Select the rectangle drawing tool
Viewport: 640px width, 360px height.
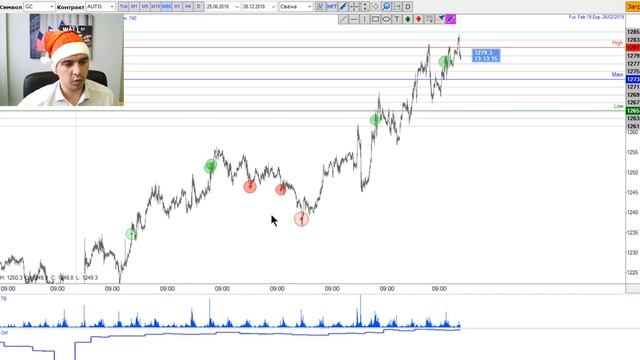[375, 19]
